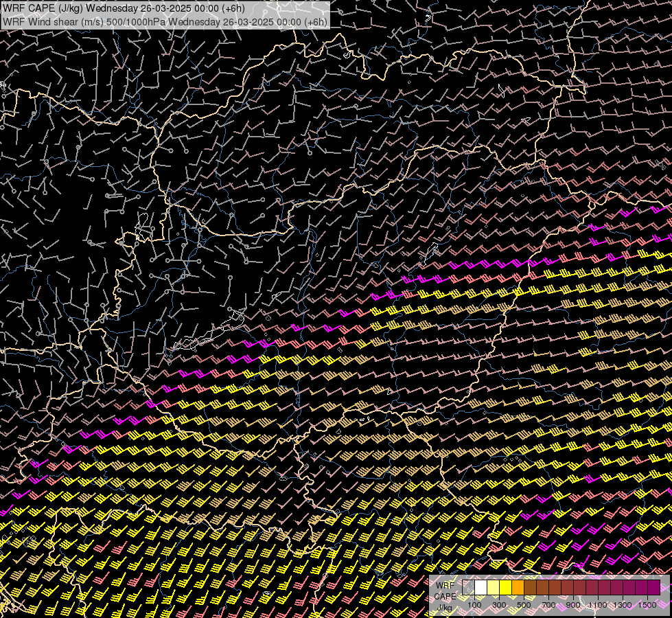Click the 'J/kg' legend unit label
The width and height of the screenshot is (672, 618).
point(444,608)
